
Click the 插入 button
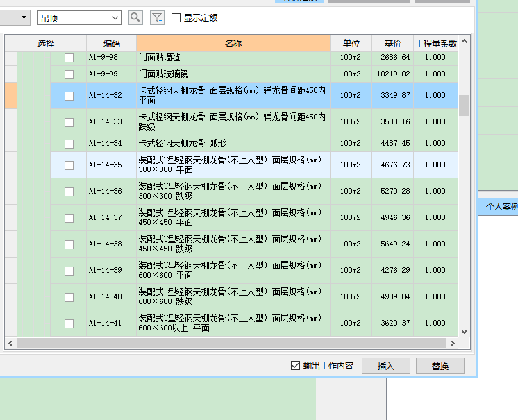386,366
